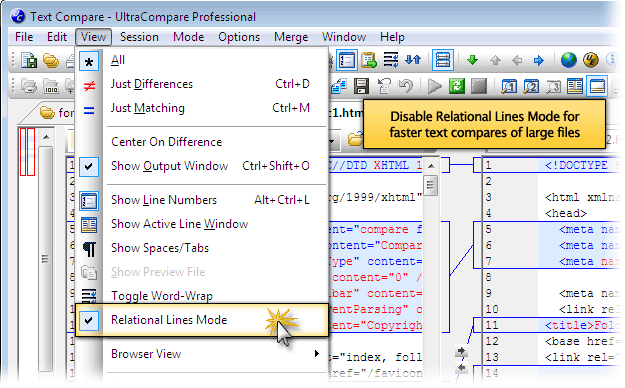Toggle Show Spaces/Tabs menu entry
625x388 pixels.
coord(202,248)
